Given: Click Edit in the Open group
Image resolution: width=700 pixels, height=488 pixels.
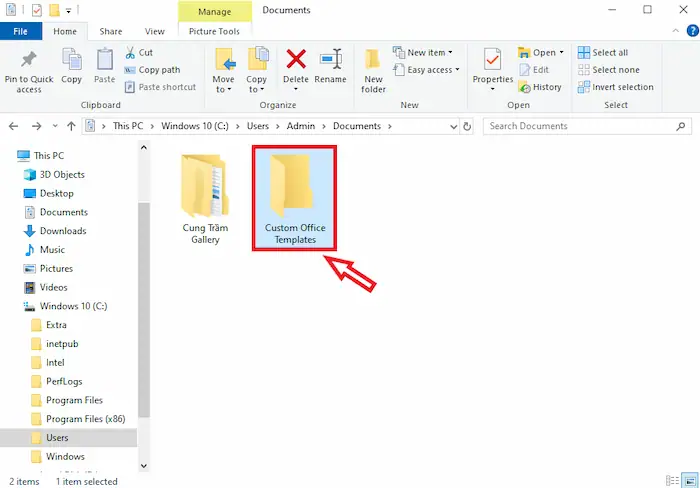Looking at the screenshot, I should click(x=534, y=70).
